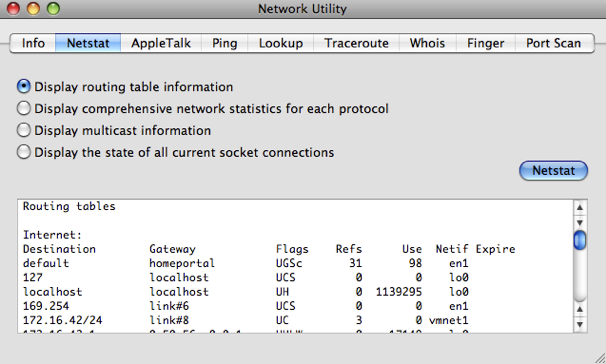This screenshot has height=364, width=606.
Task: Click the blue Netstat button
Action: pyautogui.click(x=553, y=171)
